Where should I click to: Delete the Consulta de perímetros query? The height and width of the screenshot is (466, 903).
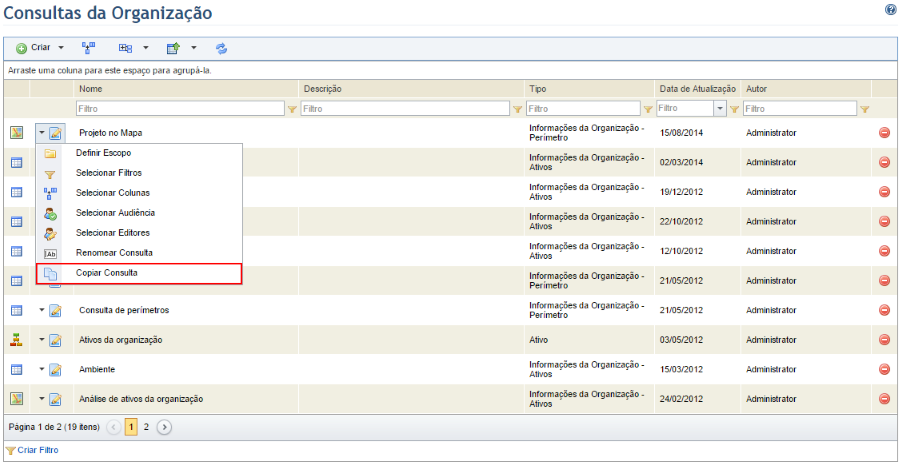(885, 310)
